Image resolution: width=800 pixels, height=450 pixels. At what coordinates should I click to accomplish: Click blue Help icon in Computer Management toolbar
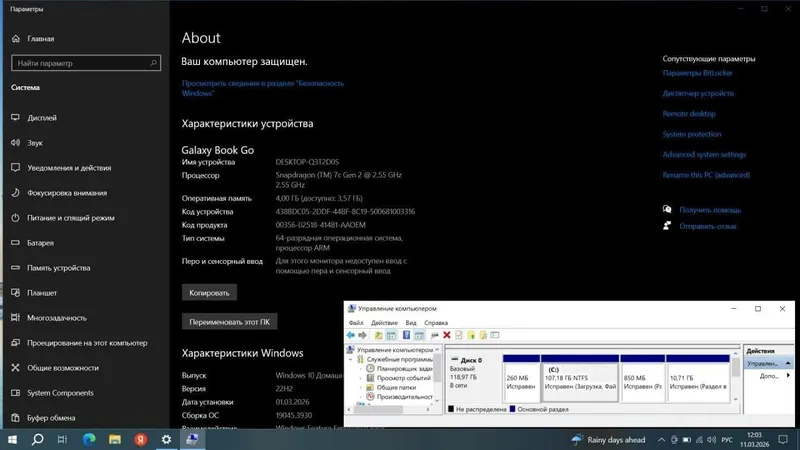[406, 335]
